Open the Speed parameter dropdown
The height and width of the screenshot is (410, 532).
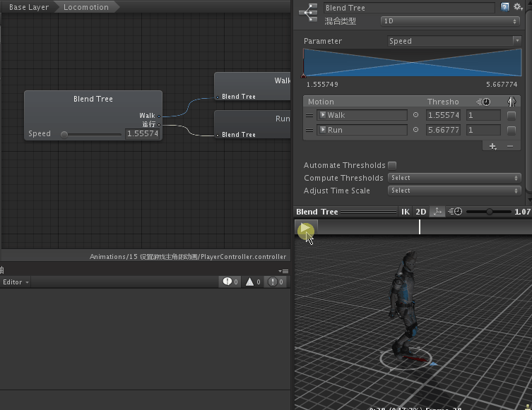454,41
